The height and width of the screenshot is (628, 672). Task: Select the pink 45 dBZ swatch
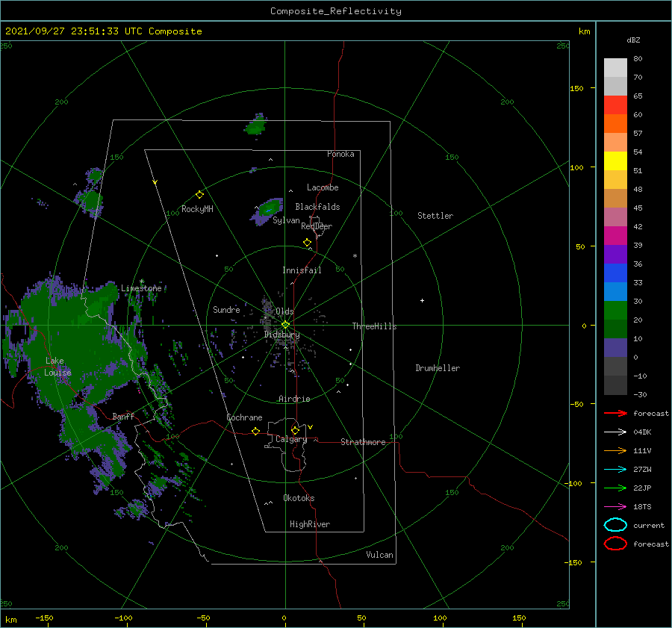[615, 217]
